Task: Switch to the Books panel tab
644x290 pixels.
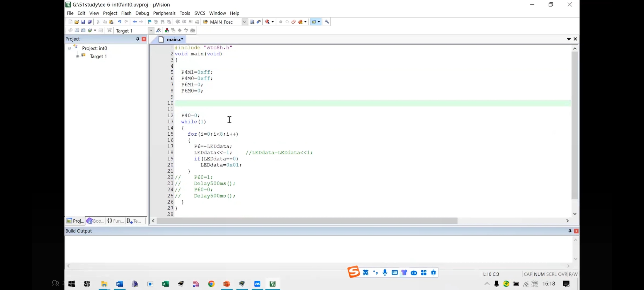Action: coord(96,221)
